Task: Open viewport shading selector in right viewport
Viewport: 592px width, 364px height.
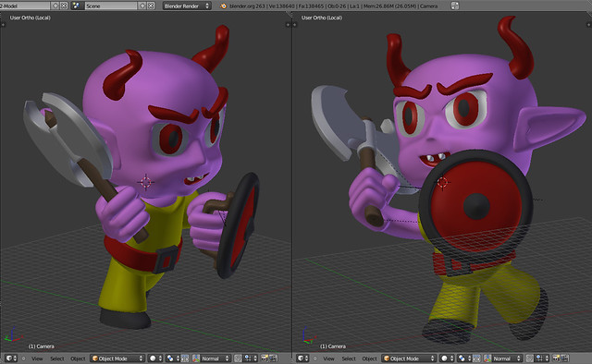Action: coord(447,358)
